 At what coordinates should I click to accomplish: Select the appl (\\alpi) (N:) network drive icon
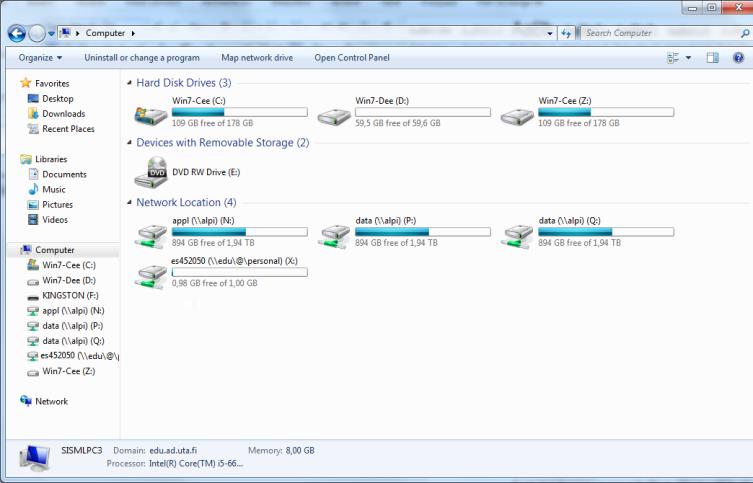(151, 236)
